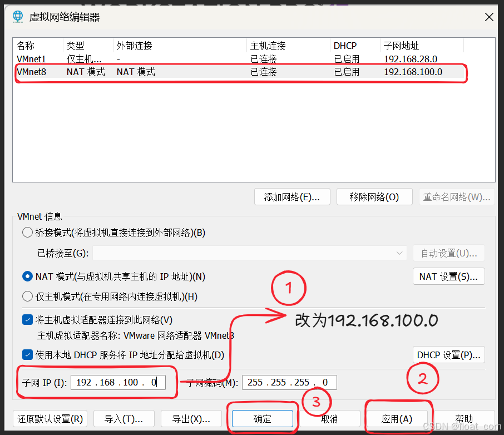Click the Virtual Network Editor globe icon
Image resolution: width=504 pixels, height=435 pixels.
[x=18, y=17]
